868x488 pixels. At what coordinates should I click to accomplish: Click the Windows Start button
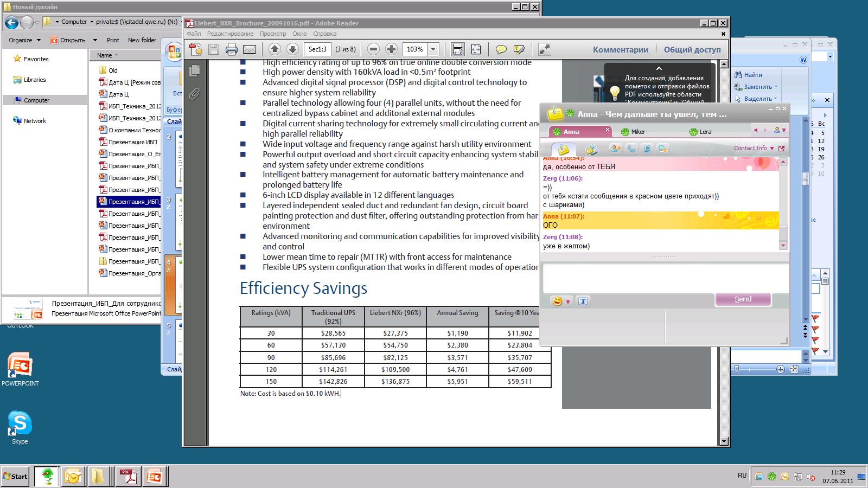15,477
